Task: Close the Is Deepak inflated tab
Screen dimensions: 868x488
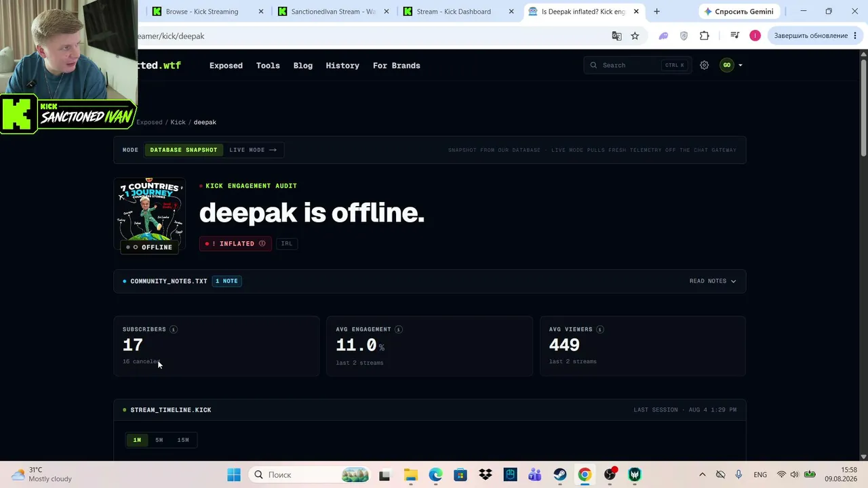Action: click(x=637, y=12)
